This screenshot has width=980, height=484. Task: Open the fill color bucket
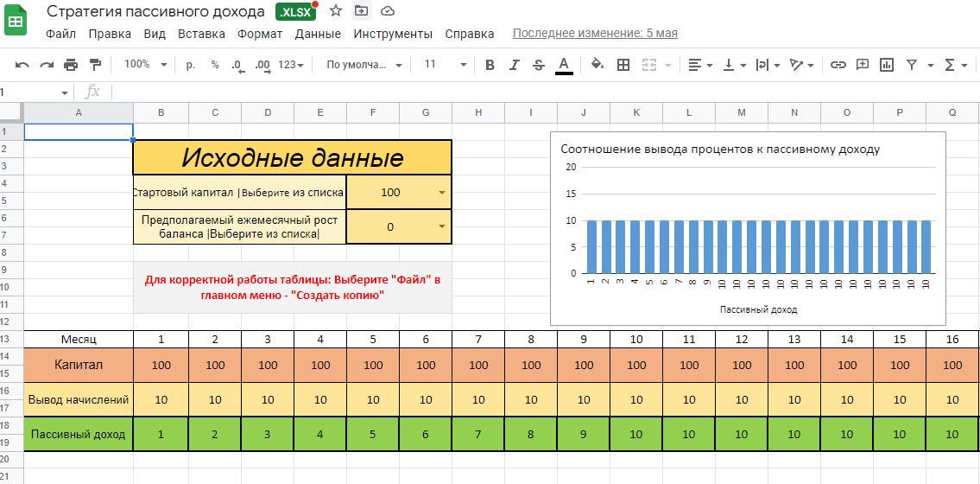click(597, 65)
